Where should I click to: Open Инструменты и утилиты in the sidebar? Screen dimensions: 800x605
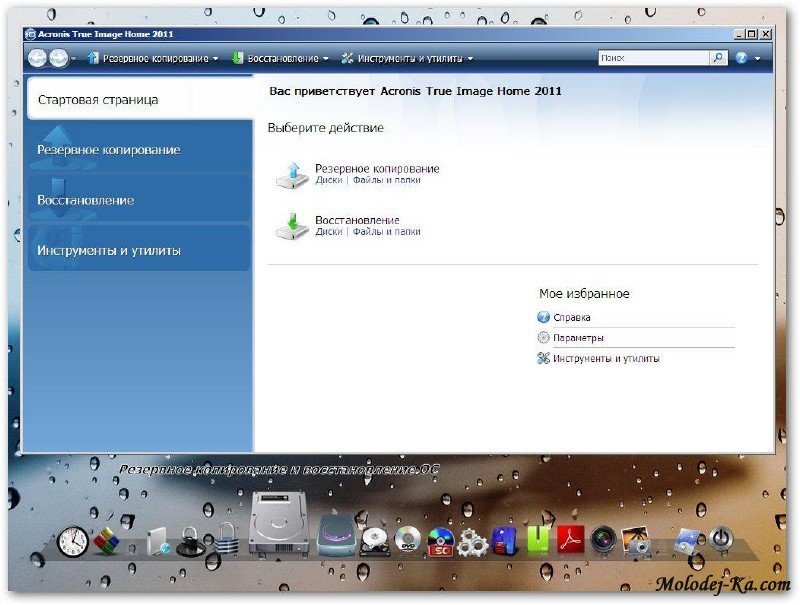(140, 250)
